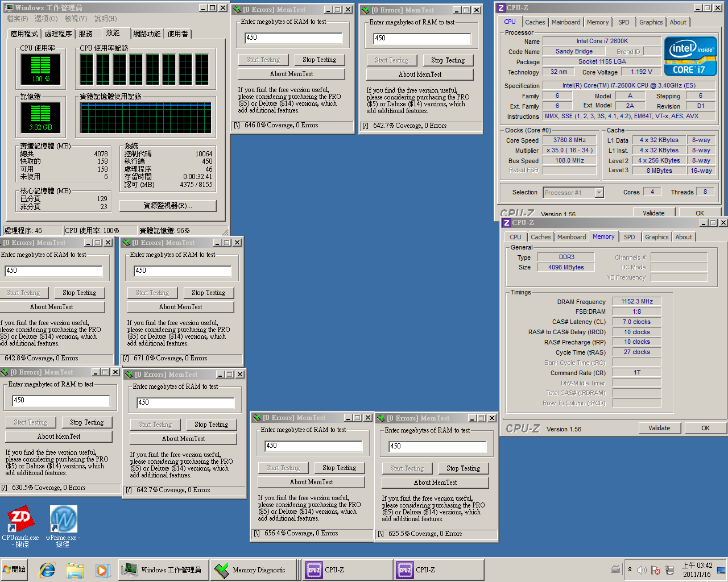The width and height of the screenshot is (728, 582).
Task: Click About MemTest in 642.8% coverage window
Action: (52, 307)
